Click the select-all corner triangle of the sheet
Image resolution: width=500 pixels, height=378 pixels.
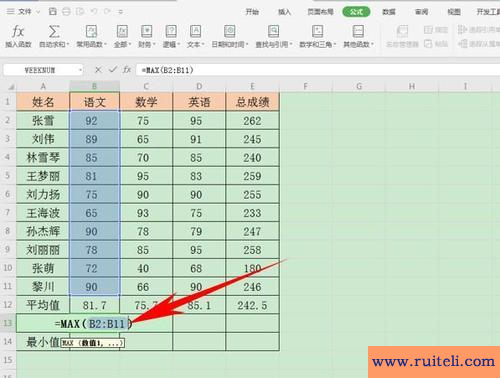click(11, 87)
